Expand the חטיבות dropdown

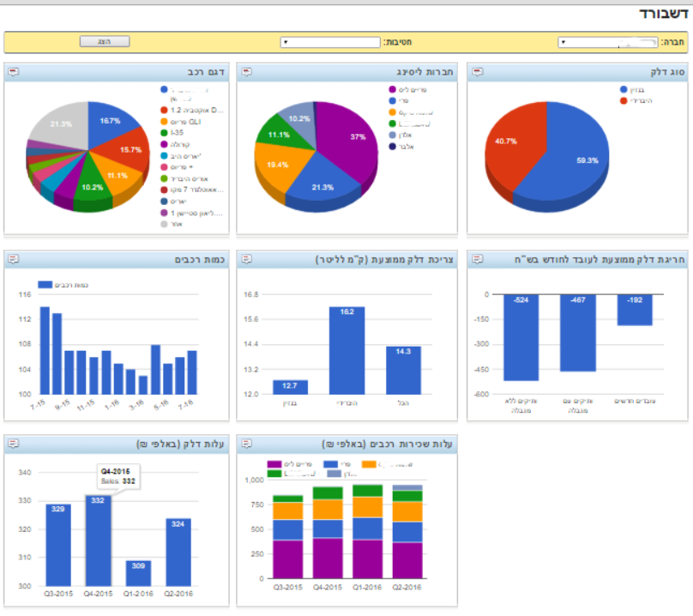click(x=330, y=41)
